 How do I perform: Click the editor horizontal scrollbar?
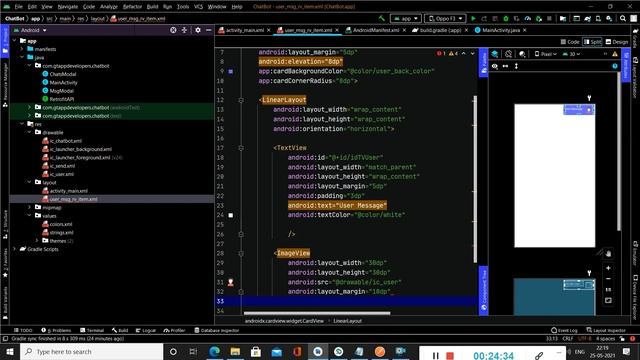click(x=317, y=313)
